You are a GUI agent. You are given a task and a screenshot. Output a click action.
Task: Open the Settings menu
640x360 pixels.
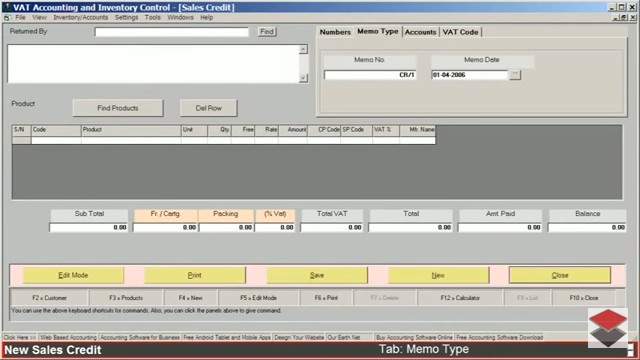pyautogui.click(x=126, y=18)
